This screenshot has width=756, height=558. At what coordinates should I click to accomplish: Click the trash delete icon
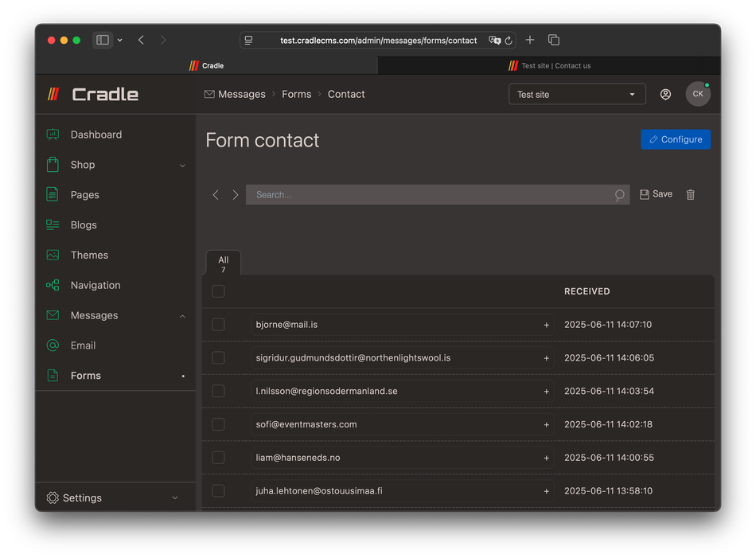pos(690,194)
